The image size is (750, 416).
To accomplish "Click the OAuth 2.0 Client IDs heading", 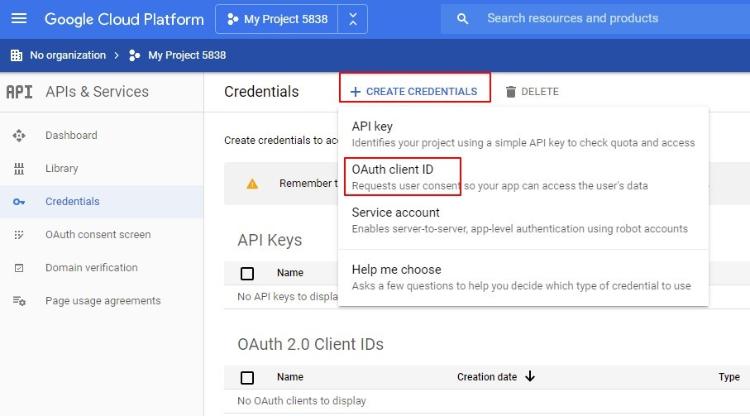I will [x=310, y=344].
